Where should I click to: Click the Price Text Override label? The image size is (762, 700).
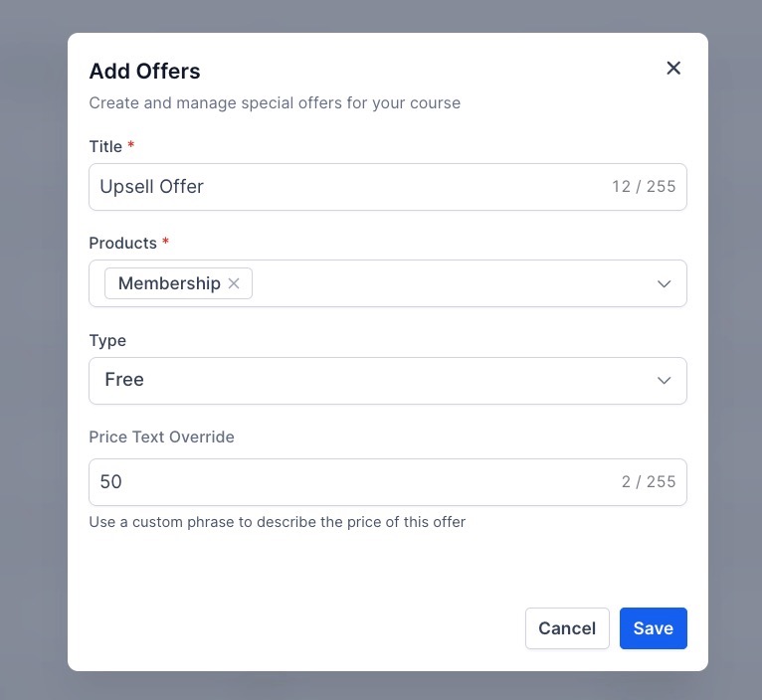pos(161,437)
